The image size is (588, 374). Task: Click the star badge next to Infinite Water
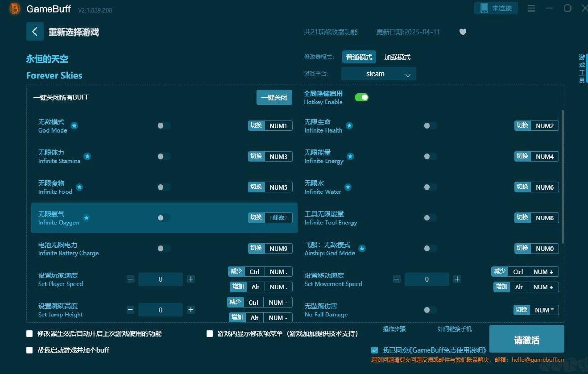click(348, 187)
